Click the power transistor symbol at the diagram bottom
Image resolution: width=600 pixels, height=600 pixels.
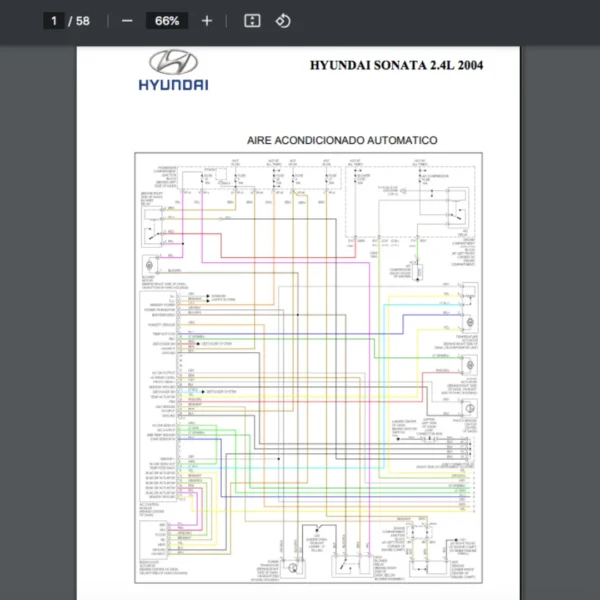click(294, 566)
